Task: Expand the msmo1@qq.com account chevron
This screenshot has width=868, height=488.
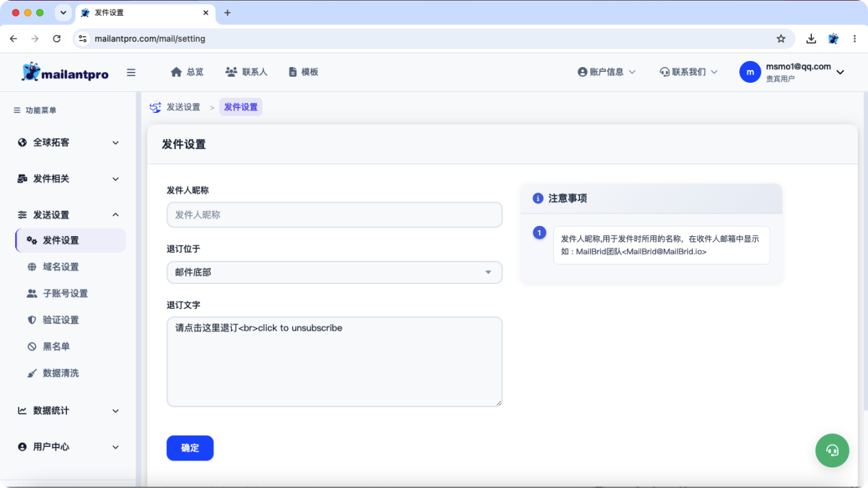Action: 841,73
